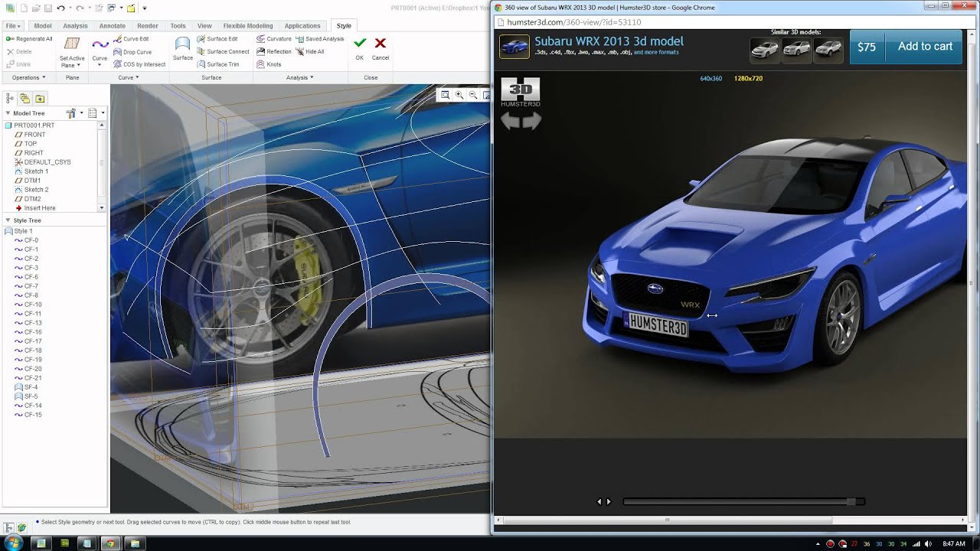Click the Chrome address bar URL
980x551 pixels.
point(573,22)
